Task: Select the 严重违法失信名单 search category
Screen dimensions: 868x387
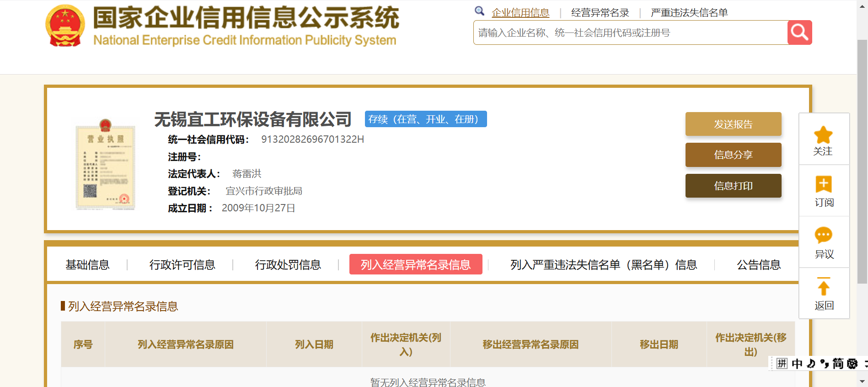Action: tap(689, 13)
